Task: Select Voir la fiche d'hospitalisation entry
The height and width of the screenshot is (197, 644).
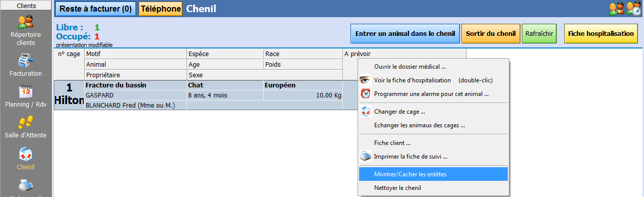Action: [x=434, y=80]
